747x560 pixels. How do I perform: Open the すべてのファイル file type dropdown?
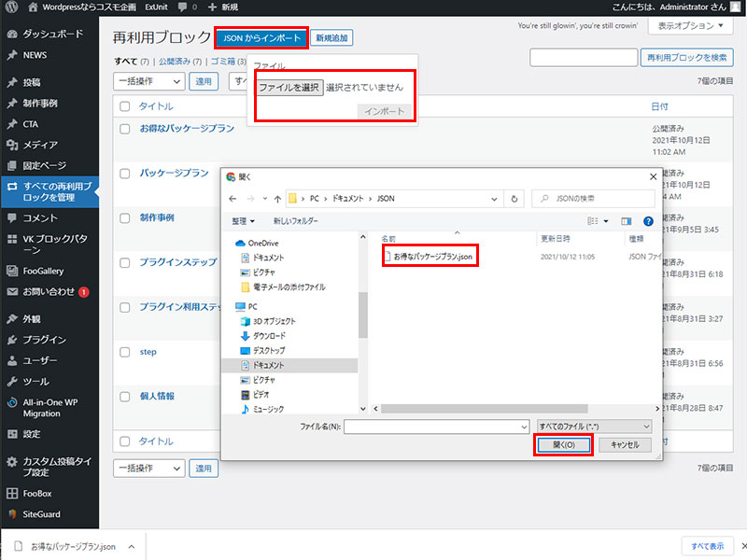pos(594,426)
